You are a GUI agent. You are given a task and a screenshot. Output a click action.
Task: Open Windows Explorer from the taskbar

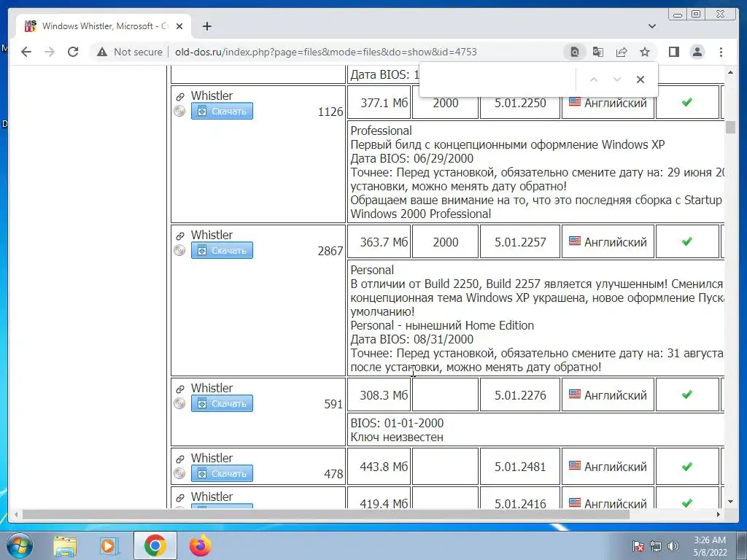pos(65,546)
